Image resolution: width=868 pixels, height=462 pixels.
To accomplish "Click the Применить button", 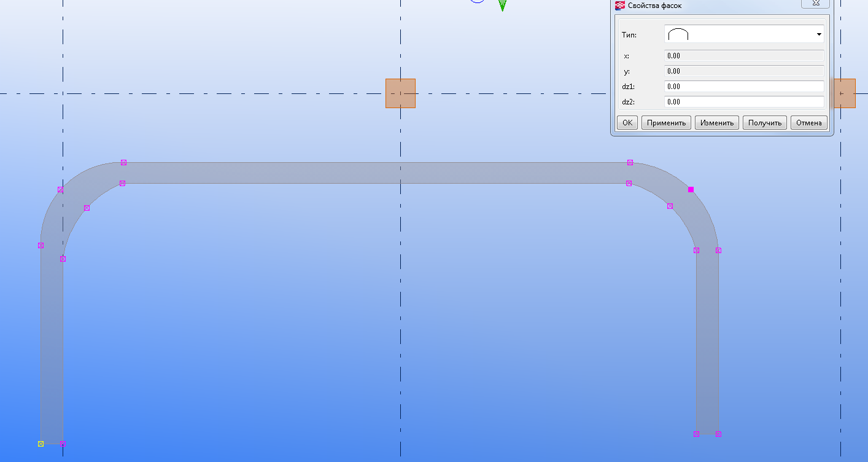I will 666,122.
